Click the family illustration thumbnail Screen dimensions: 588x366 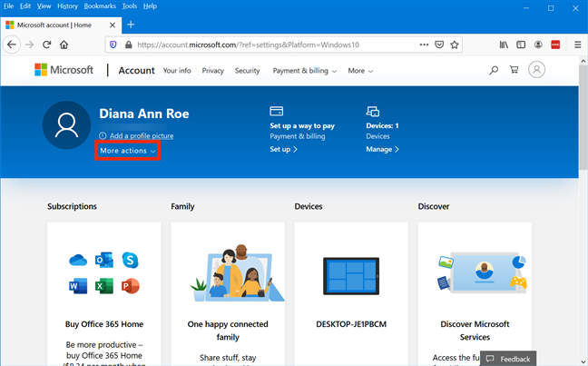pos(237,273)
